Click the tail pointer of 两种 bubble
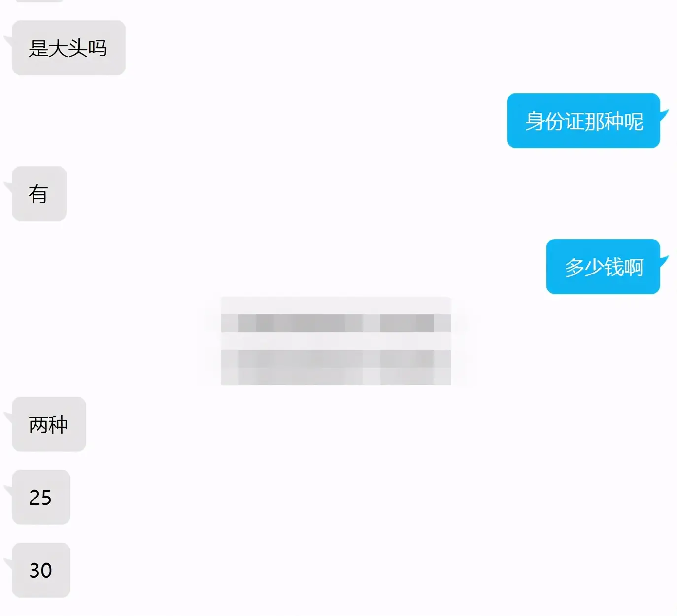 click(8, 419)
